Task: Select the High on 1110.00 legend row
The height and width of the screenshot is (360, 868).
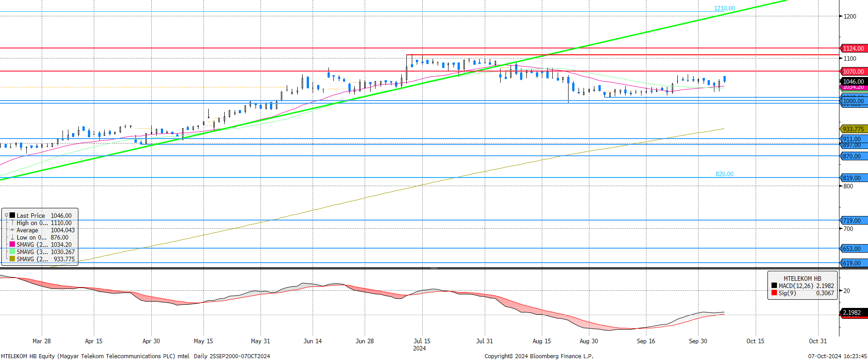Action: click(x=40, y=223)
